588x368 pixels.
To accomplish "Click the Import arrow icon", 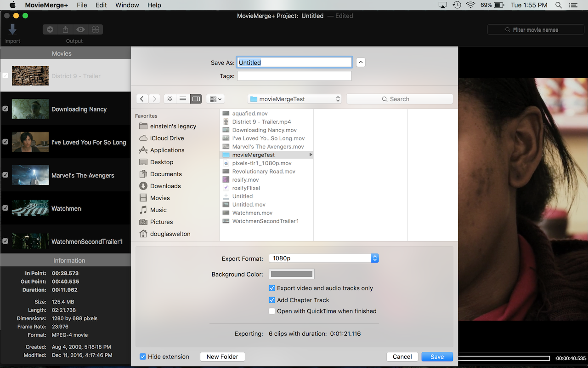I will click(12, 29).
